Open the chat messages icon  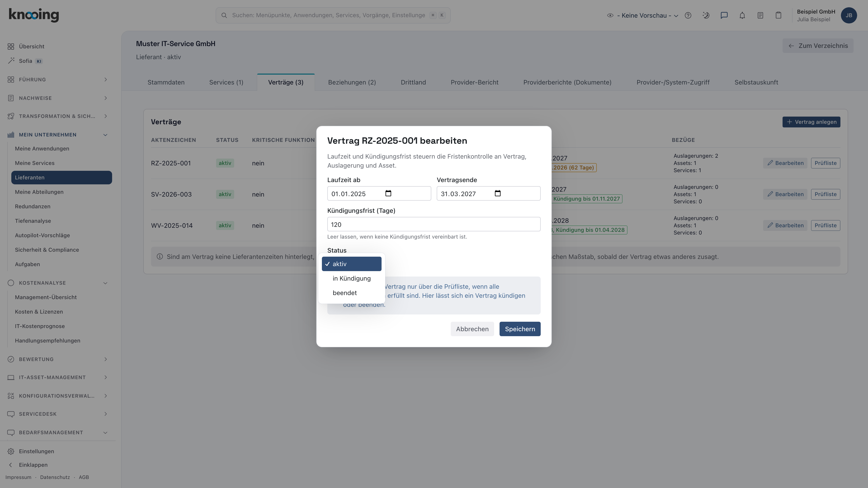(724, 16)
